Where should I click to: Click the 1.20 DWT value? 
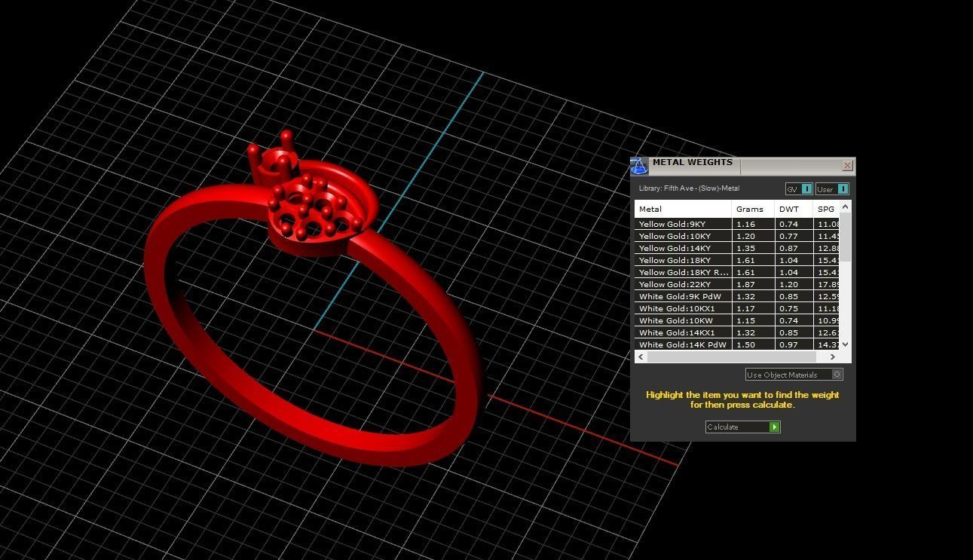click(788, 285)
